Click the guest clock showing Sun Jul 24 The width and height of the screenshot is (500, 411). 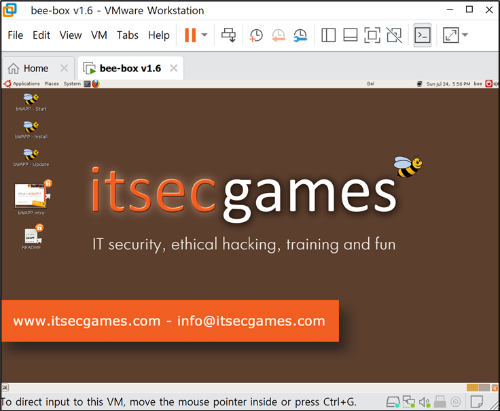pyautogui.click(x=448, y=84)
